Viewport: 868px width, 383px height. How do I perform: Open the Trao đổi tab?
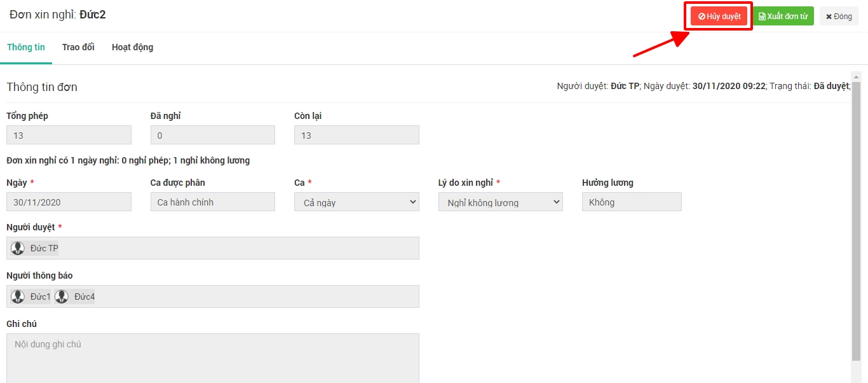pos(78,48)
